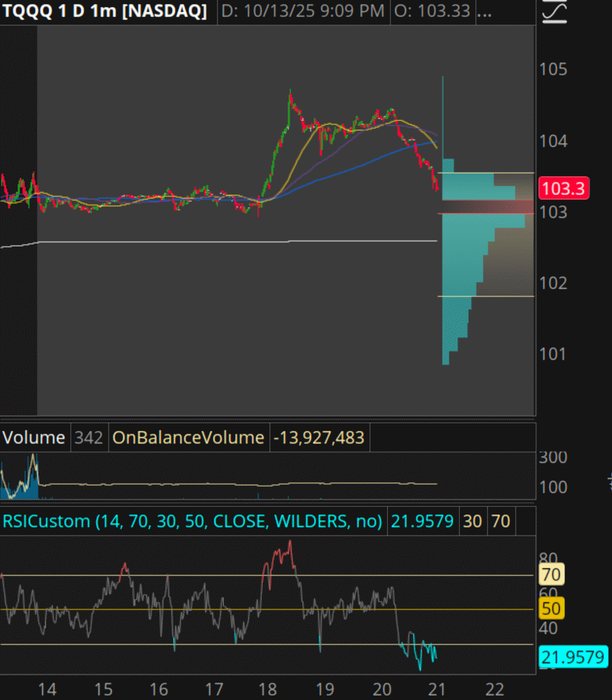This screenshot has height=700, width=612.
Task: Click the 18 time axis label
Action: (267, 689)
